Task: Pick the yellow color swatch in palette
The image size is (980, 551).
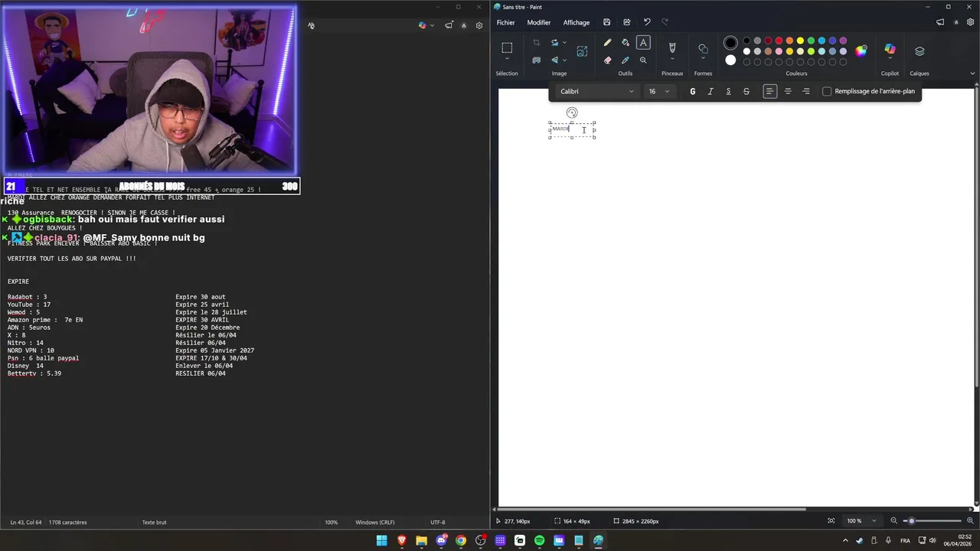Action: (x=800, y=41)
